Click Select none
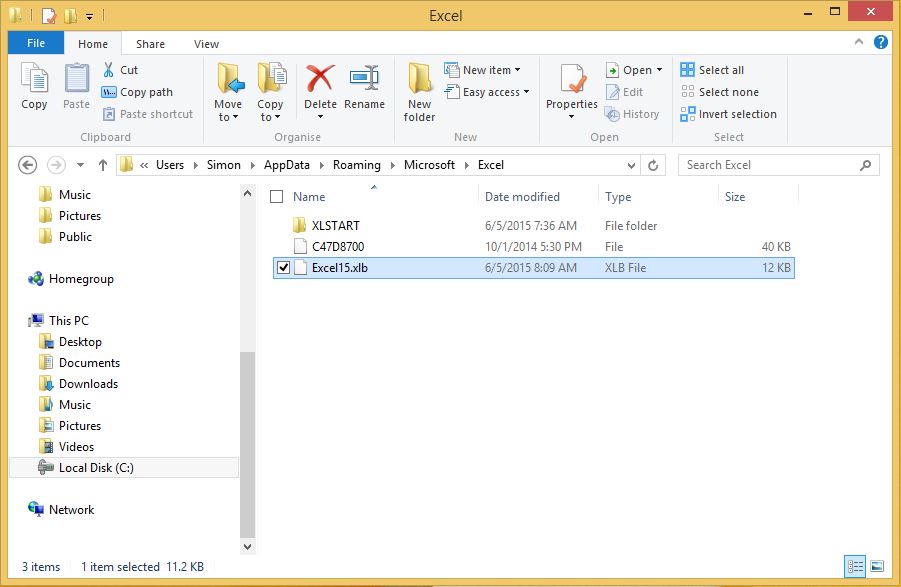The width and height of the screenshot is (901, 587). pyautogui.click(x=719, y=92)
